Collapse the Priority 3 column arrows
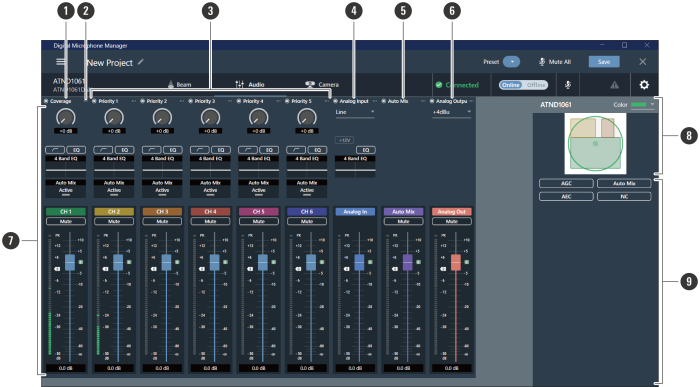This screenshot has height=387, width=700. tap(230, 101)
